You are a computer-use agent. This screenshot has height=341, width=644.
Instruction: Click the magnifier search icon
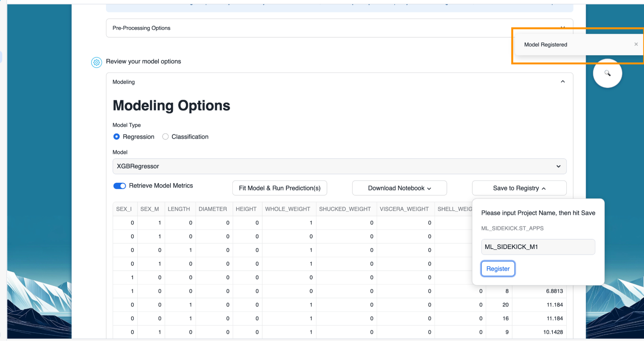pos(607,73)
